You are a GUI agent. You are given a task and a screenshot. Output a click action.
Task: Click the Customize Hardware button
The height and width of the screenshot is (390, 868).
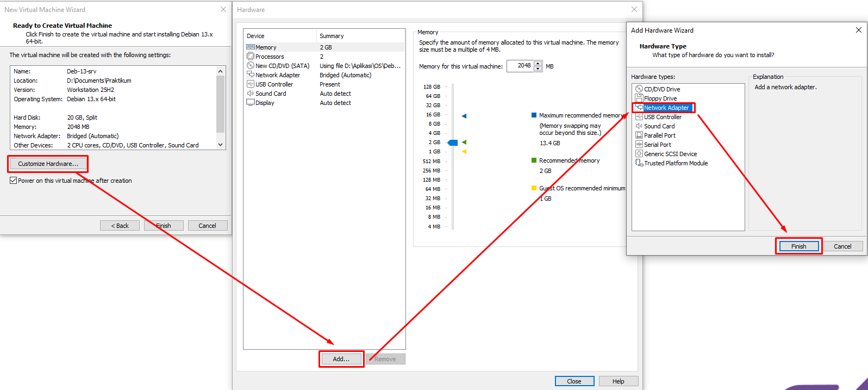click(48, 164)
